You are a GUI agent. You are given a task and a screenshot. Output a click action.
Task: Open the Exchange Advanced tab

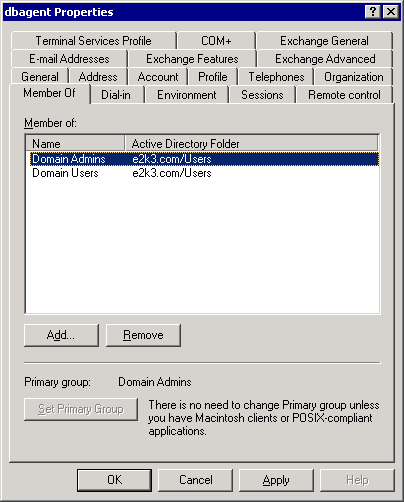click(x=325, y=59)
